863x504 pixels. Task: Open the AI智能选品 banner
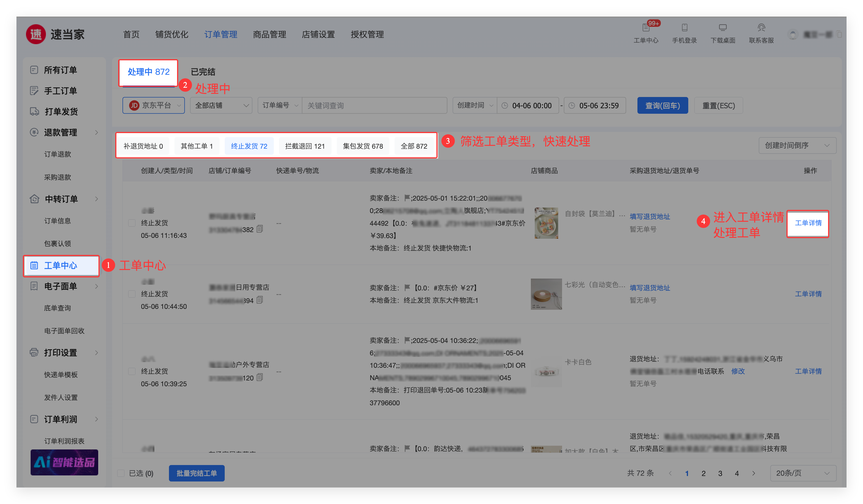click(64, 462)
